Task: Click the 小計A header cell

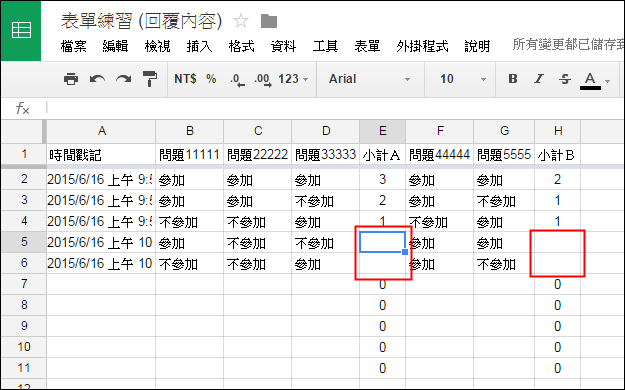Action: pyautogui.click(x=383, y=154)
